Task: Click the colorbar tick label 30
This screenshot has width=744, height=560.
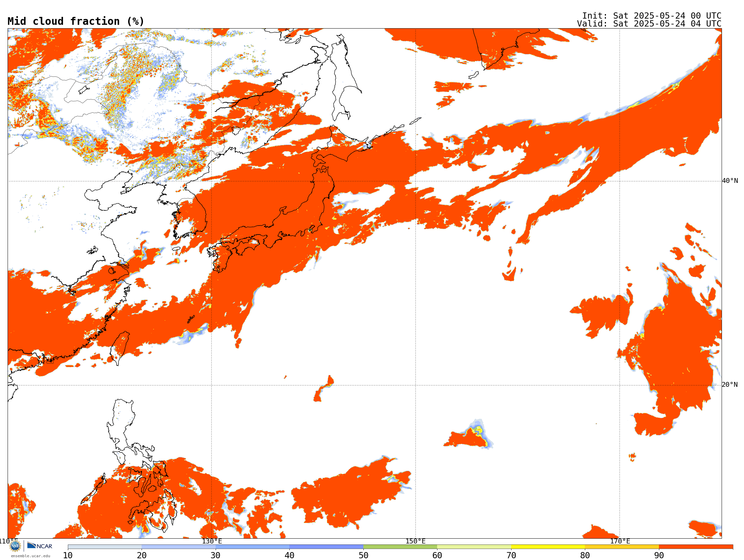Action: [x=216, y=556]
